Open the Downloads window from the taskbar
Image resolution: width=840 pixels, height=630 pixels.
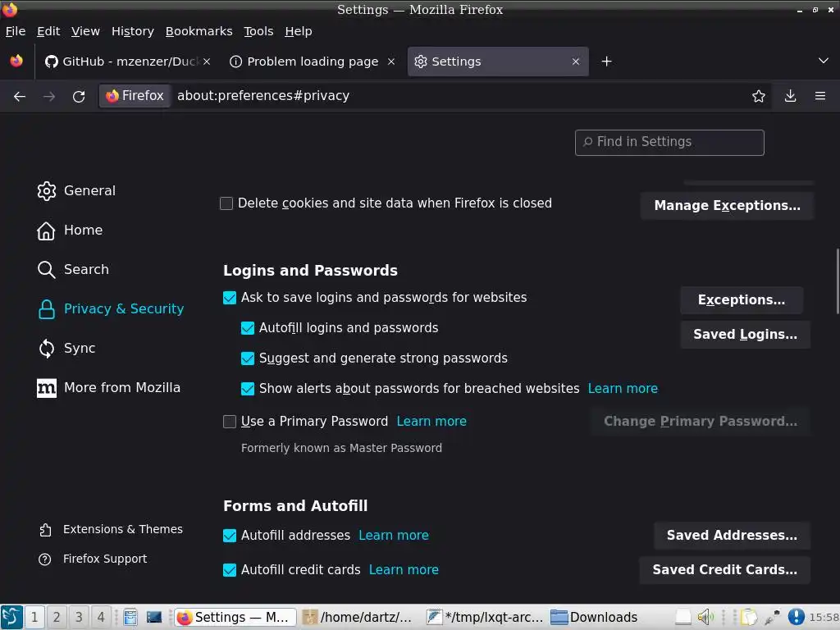click(595, 617)
